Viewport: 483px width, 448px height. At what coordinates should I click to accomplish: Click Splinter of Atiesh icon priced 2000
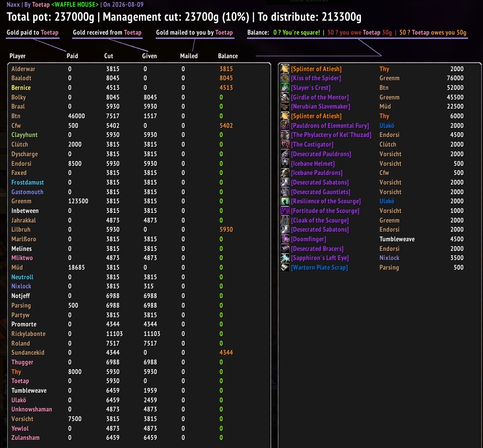(x=285, y=69)
